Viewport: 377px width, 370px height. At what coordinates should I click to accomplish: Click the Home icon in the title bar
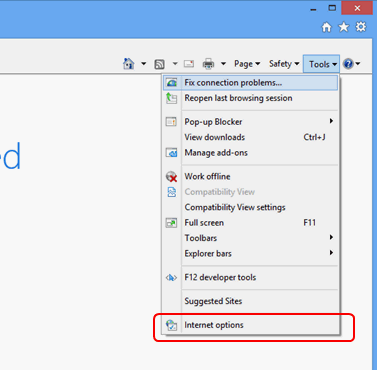click(327, 27)
